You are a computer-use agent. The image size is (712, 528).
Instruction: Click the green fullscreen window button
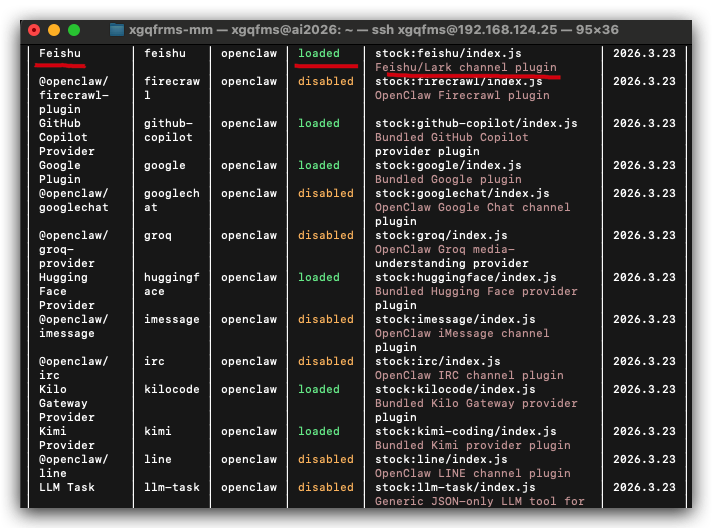pos(74,30)
